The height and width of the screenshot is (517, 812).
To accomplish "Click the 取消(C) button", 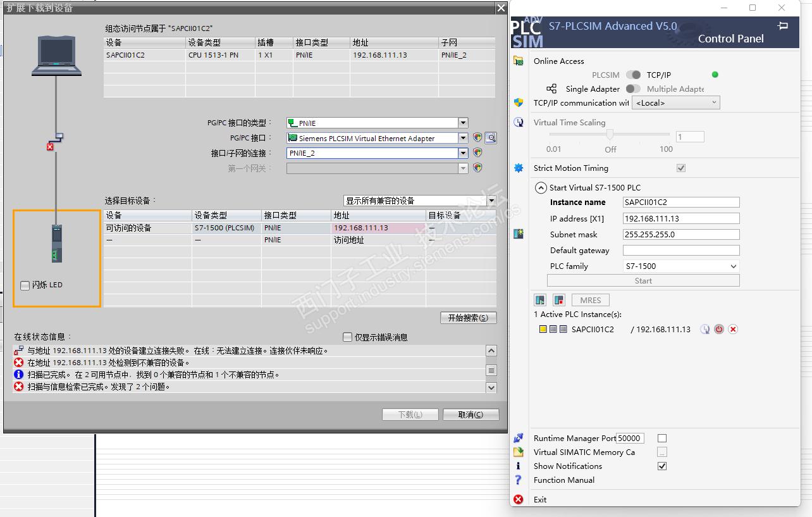I will click(471, 414).
